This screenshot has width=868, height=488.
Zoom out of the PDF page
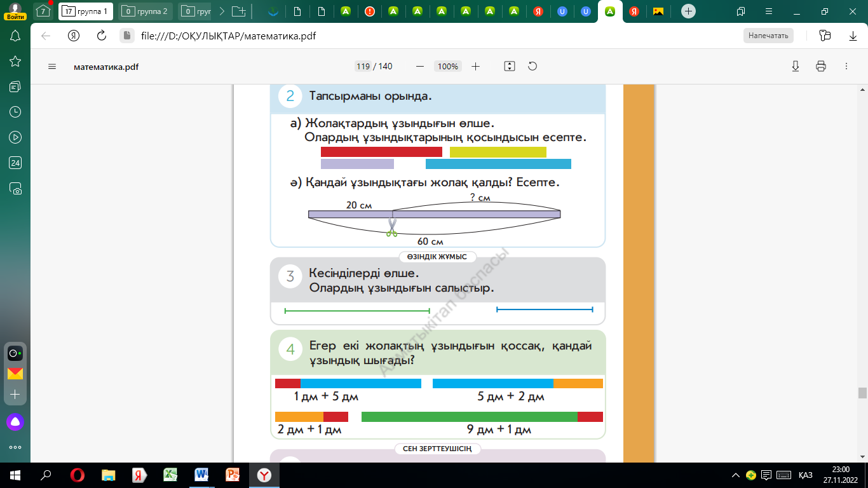(419, 66)
